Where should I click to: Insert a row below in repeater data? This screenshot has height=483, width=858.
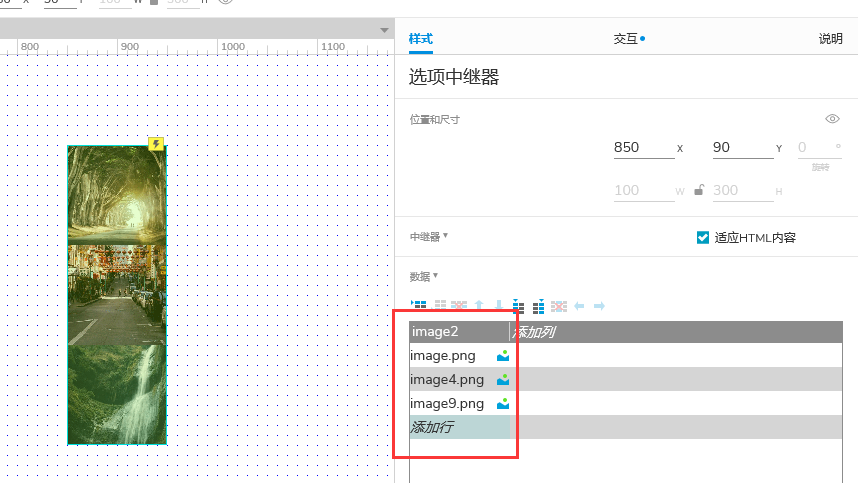click(440, 306)
